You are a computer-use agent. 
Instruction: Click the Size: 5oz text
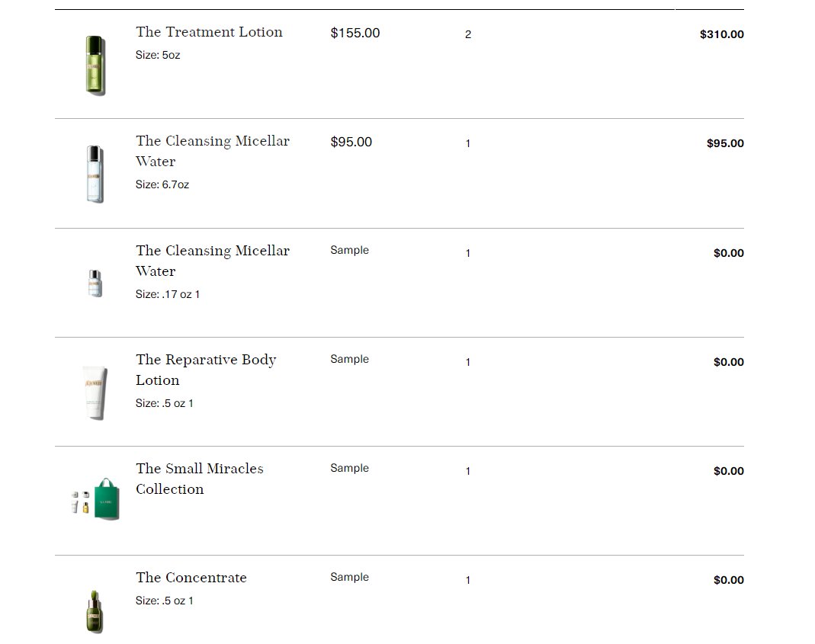click(158, 55)
